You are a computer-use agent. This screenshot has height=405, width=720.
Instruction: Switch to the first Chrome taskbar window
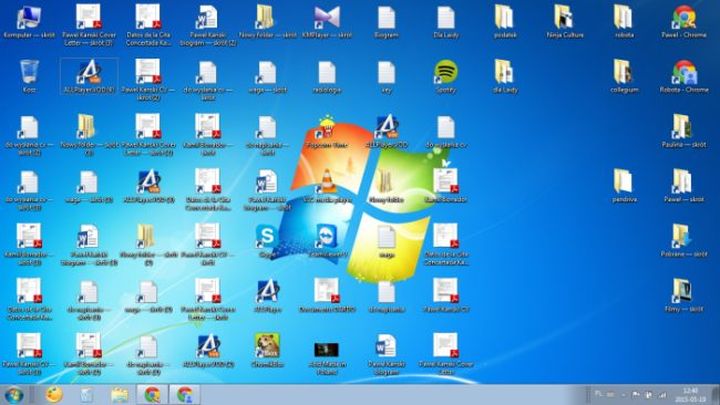(152, 395)
